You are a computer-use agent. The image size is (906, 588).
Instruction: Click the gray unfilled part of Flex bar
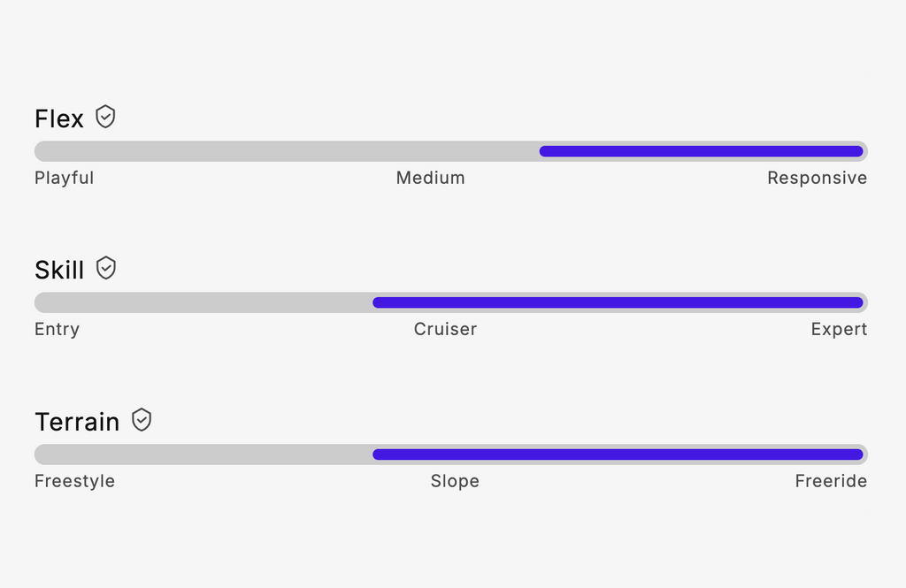tap(283, 151)
